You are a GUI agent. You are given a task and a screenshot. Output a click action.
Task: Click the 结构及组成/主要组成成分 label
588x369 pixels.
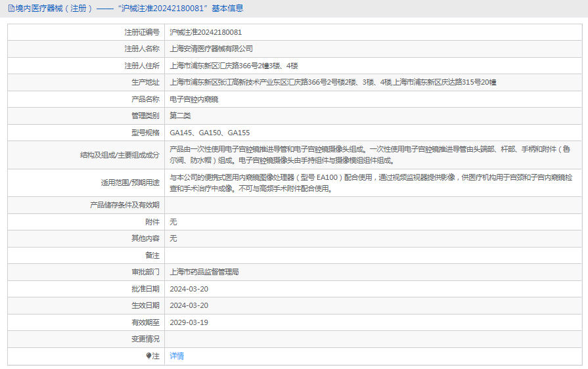click(x=120, y=155)
